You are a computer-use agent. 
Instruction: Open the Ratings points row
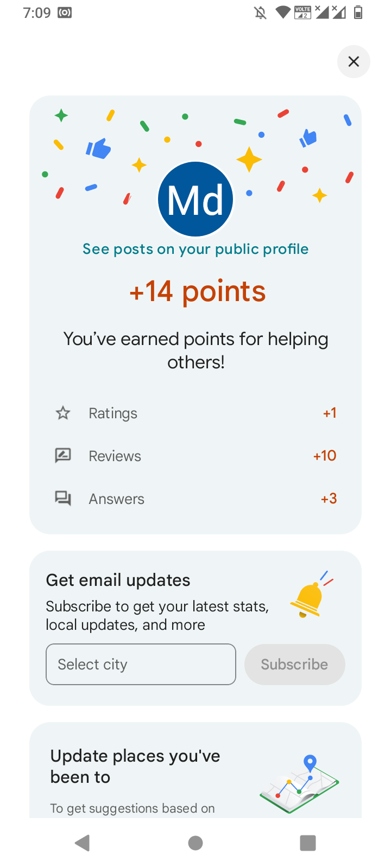point(195,413)
